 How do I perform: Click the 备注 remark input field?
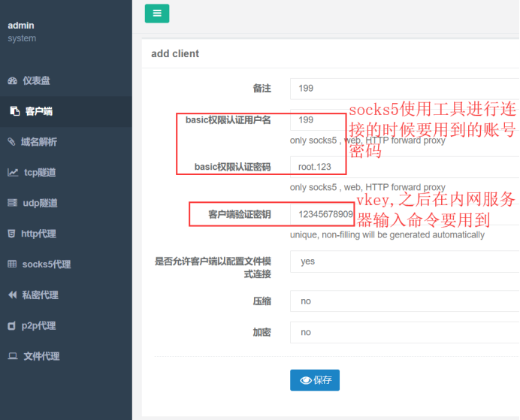(x=405, y=89)
